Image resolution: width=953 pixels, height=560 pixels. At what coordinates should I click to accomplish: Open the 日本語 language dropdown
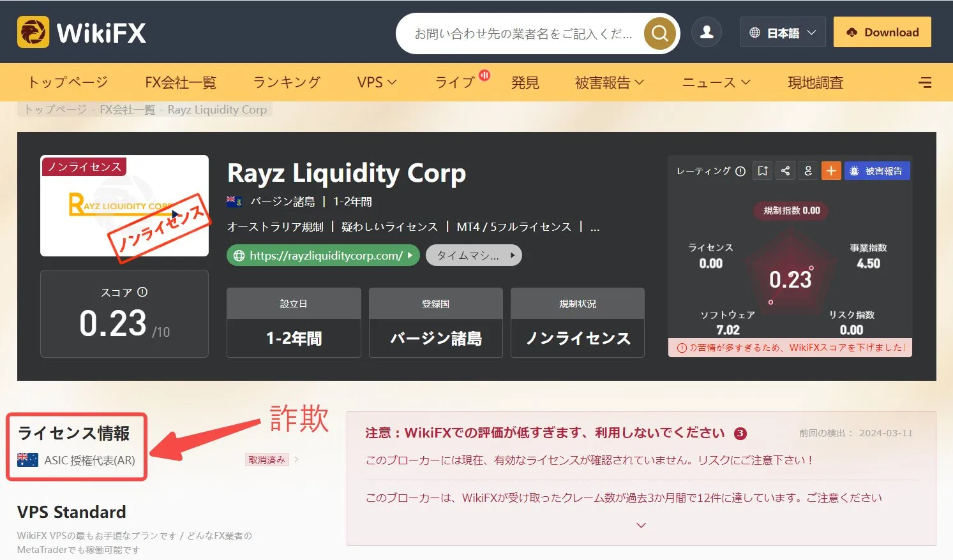point(783,33)
